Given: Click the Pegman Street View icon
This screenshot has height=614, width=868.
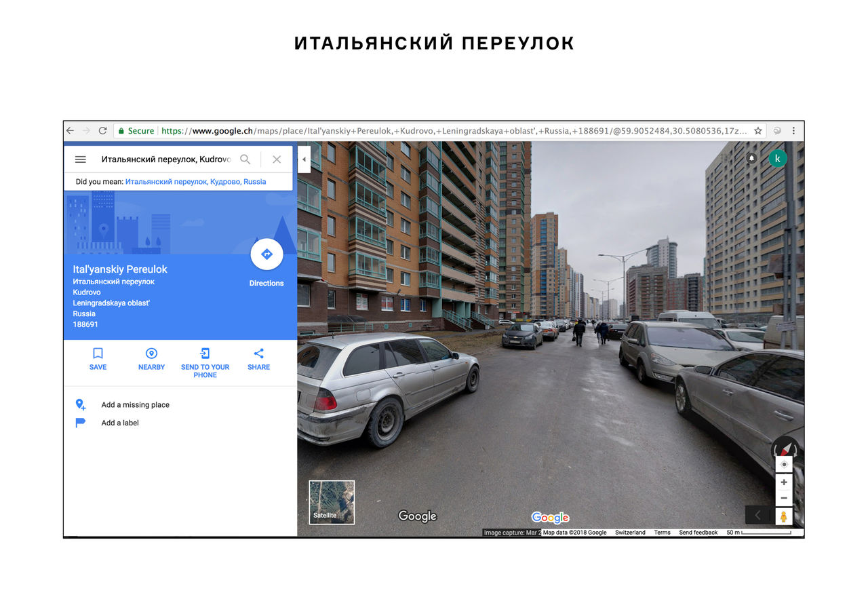Looking at the screenshot, I should coord(784,516).
